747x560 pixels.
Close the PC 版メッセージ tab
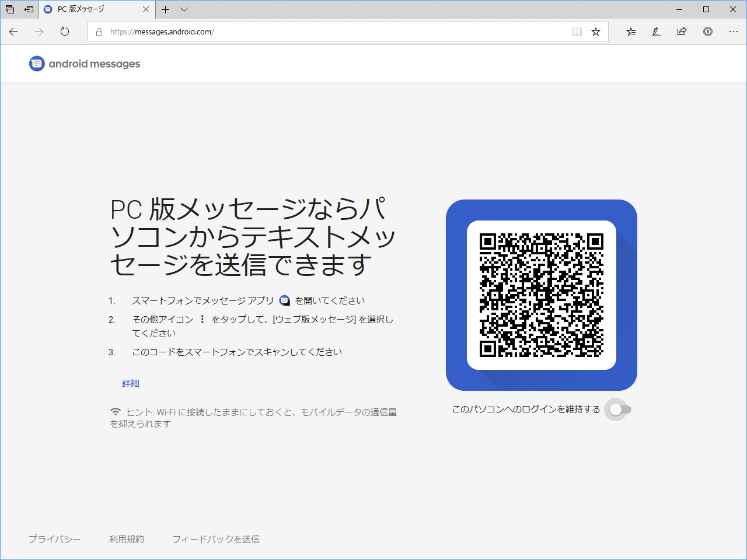click(146, 9)
